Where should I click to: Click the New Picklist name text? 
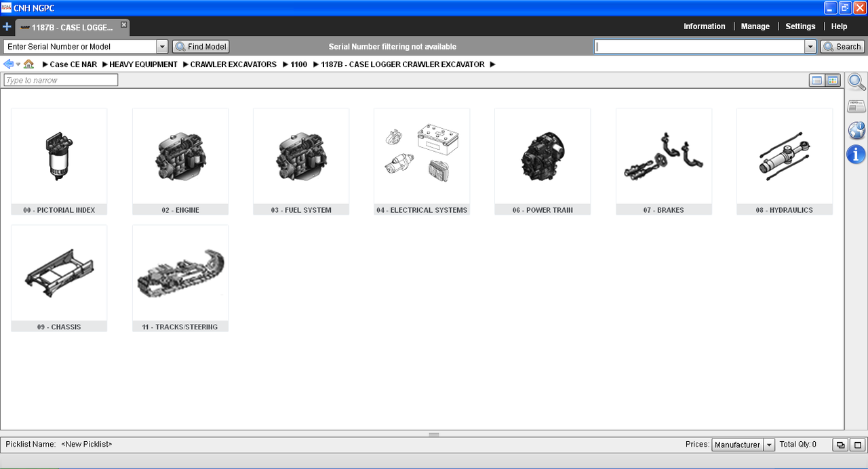click(x=86, y=445)
